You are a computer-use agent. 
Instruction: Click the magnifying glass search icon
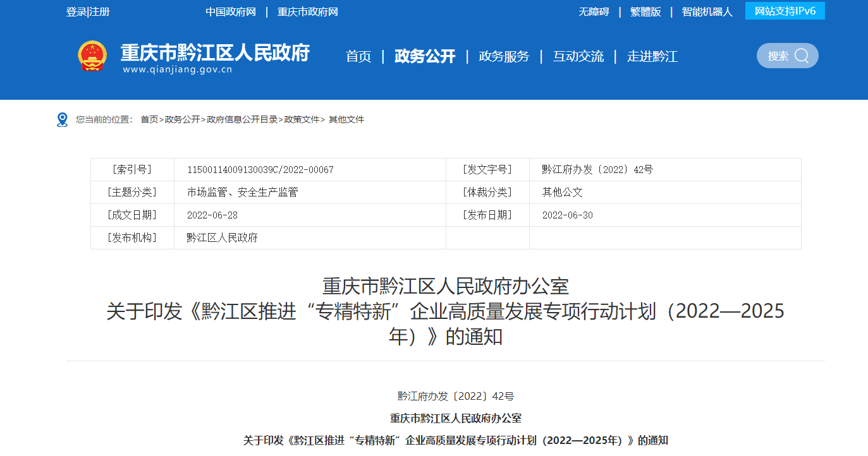coord(802,56)
